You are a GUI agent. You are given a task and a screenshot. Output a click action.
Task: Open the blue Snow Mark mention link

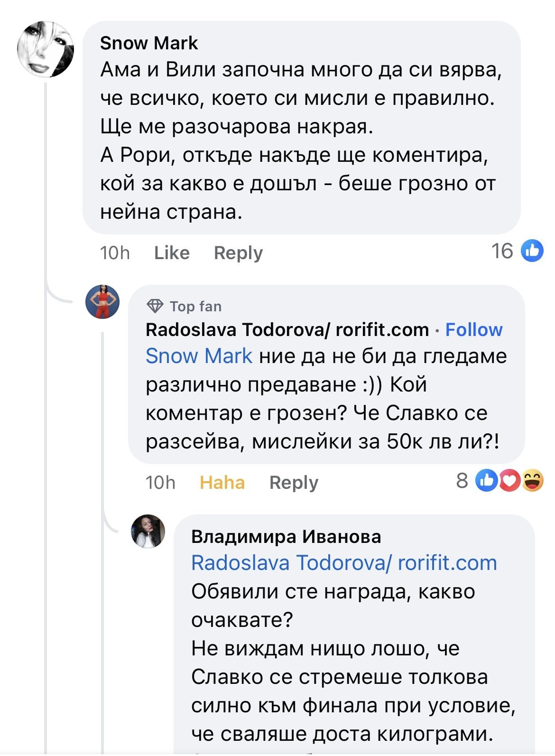199,356
